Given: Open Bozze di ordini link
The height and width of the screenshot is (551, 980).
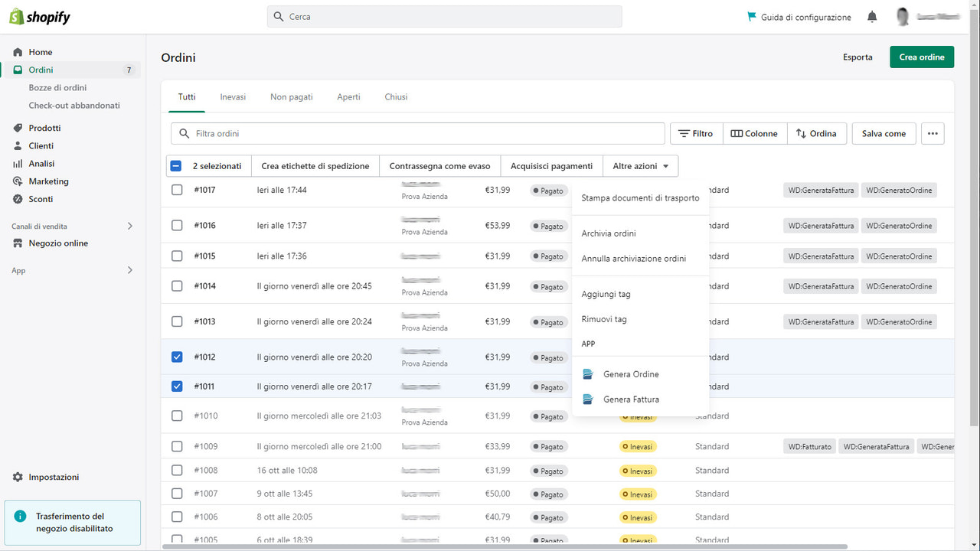Looking at the screenshot, I should point(58,88).
